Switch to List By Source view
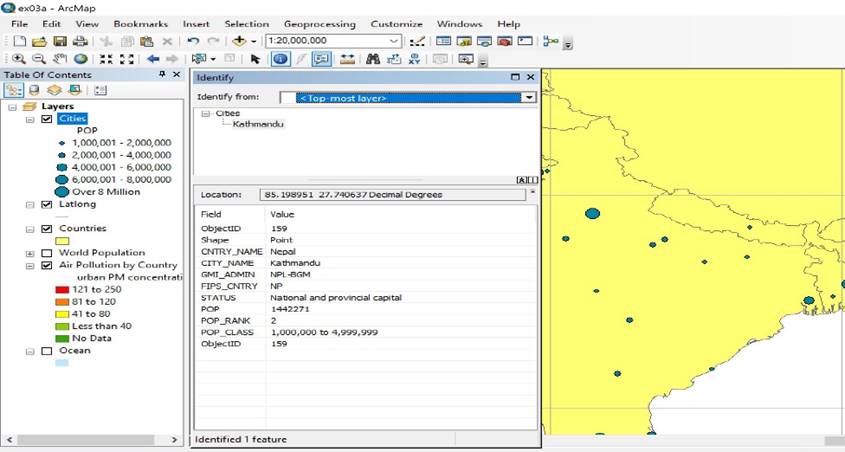The width and height of the screenshot is (845, 452). tap(34, 90)
